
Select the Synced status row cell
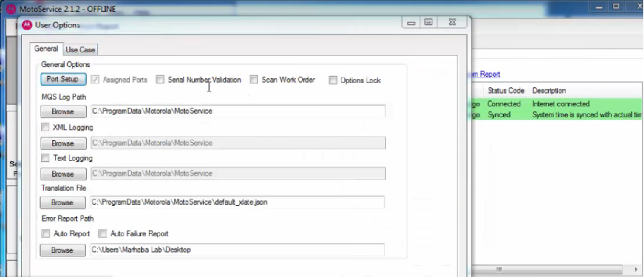[x=499, y=115]
